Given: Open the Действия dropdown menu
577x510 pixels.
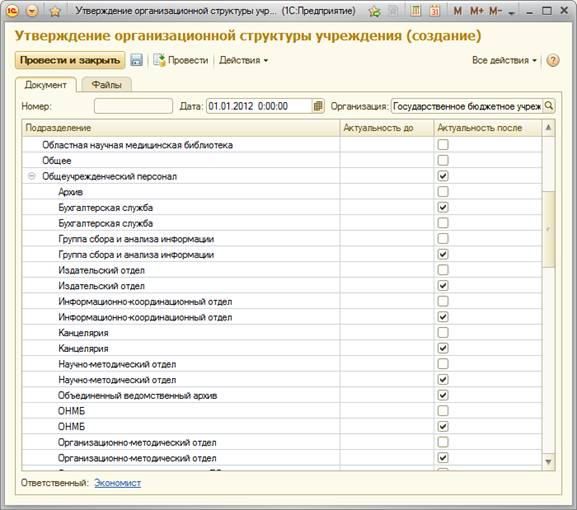Looking at the screenshot, I should [x=243, y=60].
